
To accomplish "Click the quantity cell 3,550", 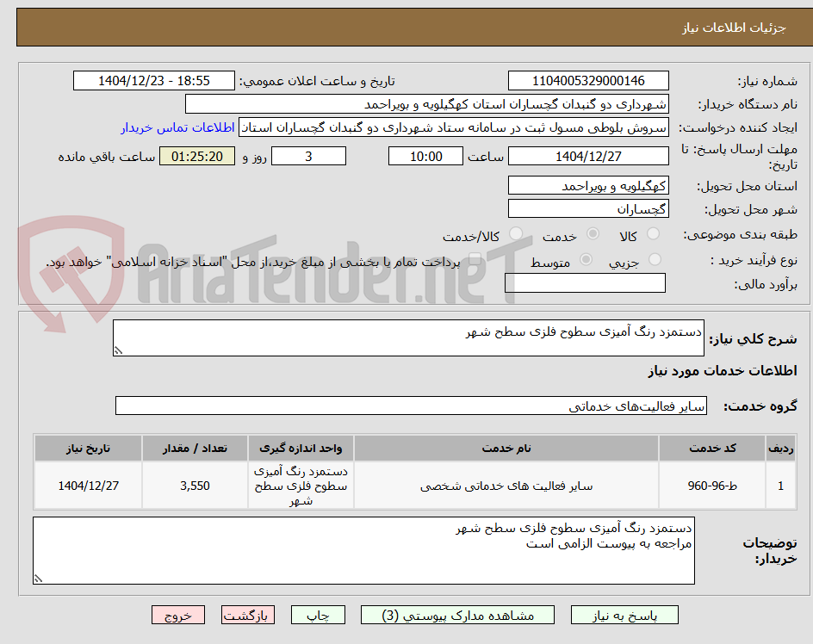I will (x=195, y=486).
